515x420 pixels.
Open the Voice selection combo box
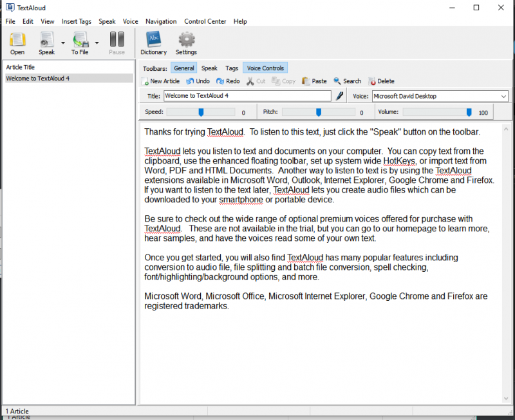[440, 96]
